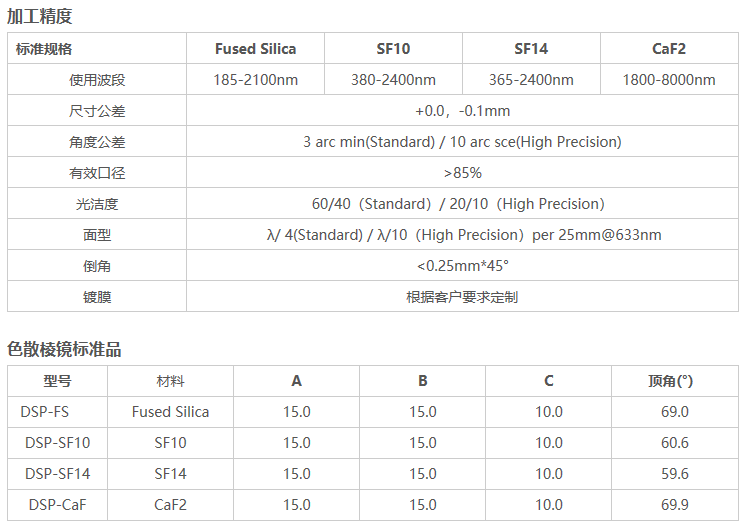
Task: Click the angle tolerance value starting with 3 arc min
Action: click(x=462, y=142)
